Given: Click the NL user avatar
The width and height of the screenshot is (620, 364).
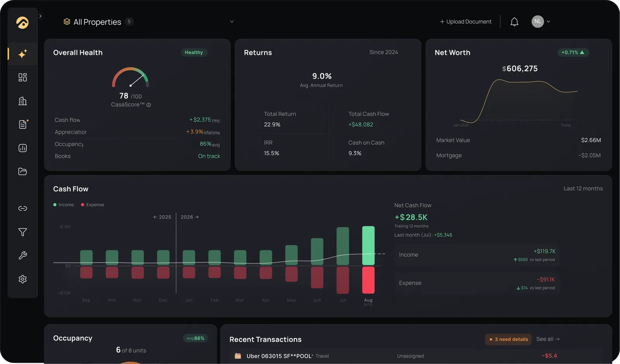Looking at the screenshot, I should 537,21.
